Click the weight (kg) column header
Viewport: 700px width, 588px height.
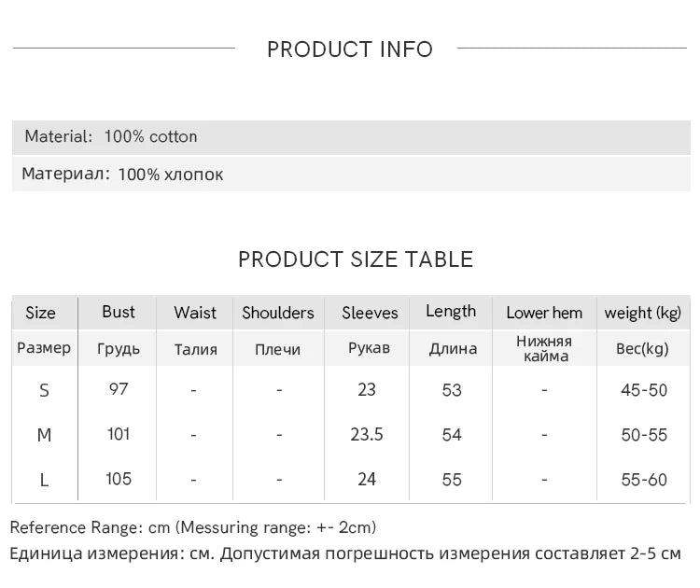[643, 313]
